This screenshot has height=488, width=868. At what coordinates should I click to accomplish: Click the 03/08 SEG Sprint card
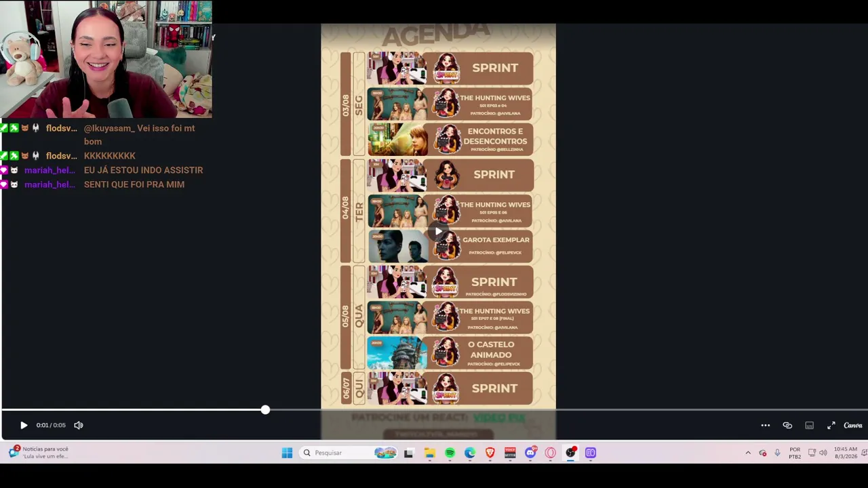pyautogui.click(x=450, y=68)
